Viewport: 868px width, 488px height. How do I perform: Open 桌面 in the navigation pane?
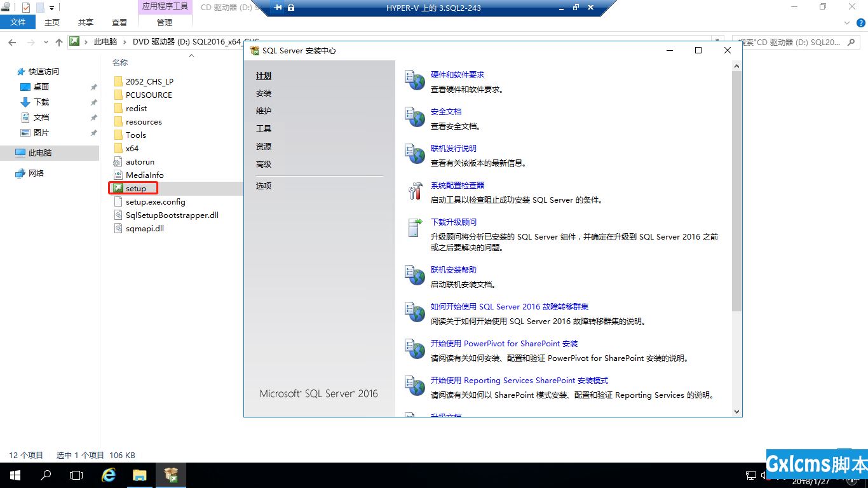click(x=41, y=87)
